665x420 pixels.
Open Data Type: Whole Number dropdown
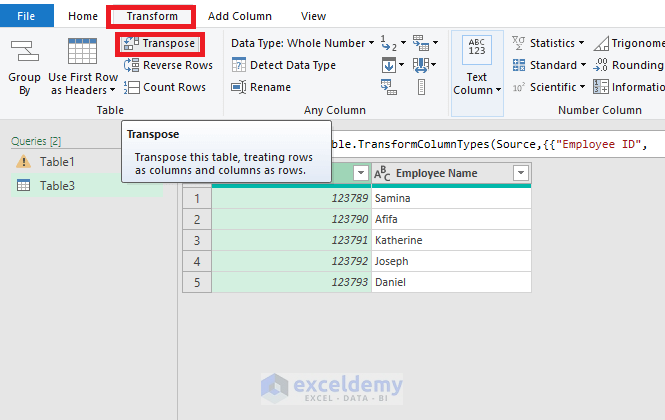coord(302,43)
